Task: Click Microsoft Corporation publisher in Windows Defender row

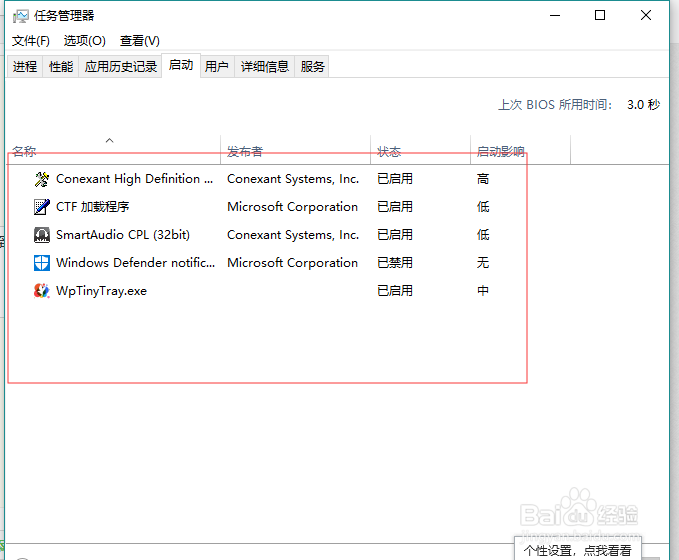Action: tap(292, 263)
